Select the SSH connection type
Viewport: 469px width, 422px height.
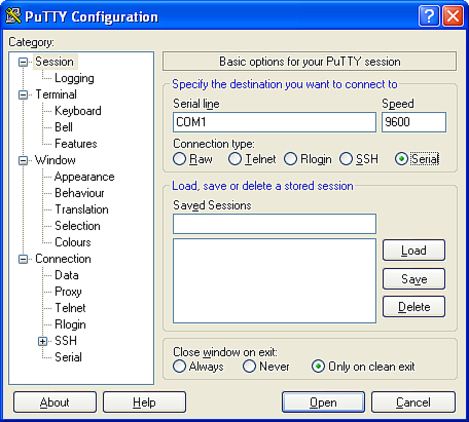346,159
